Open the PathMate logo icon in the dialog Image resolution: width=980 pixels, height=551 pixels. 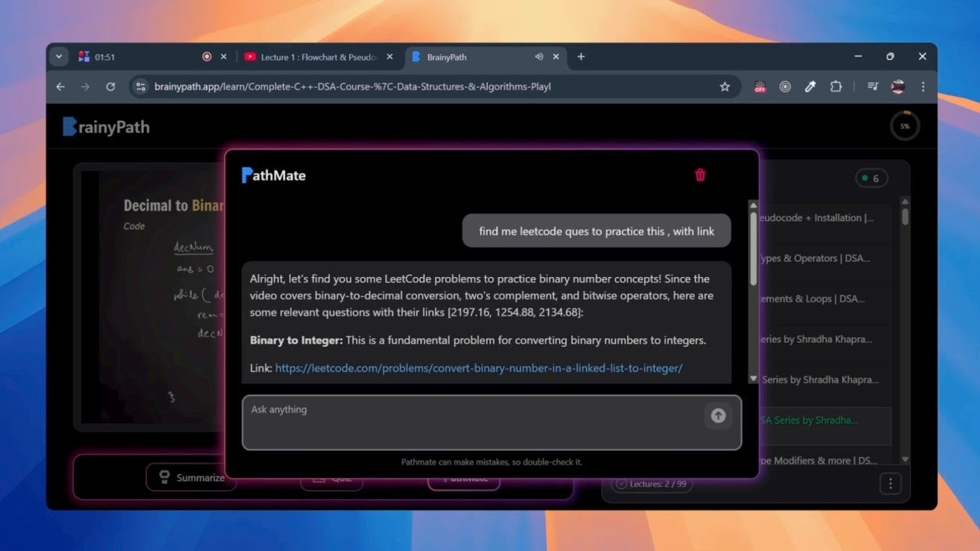(246, 174)
